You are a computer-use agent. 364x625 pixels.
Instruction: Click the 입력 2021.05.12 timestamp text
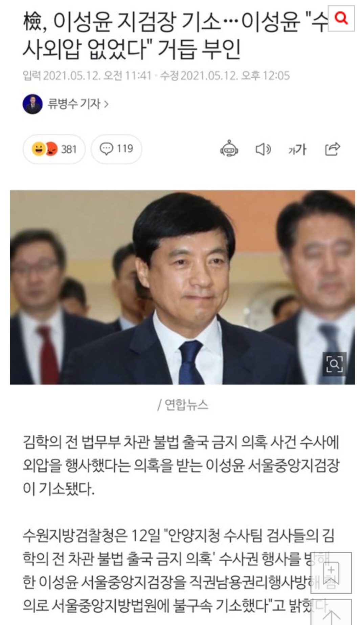coord(87,76)
